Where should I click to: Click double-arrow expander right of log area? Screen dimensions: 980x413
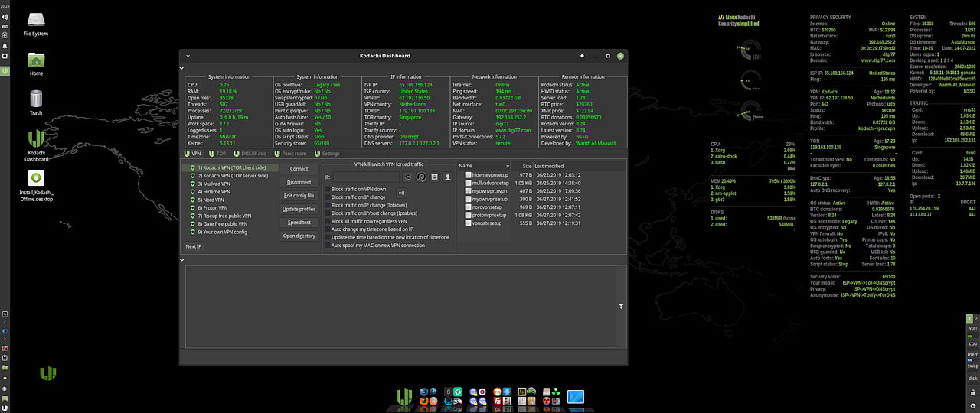621,306
